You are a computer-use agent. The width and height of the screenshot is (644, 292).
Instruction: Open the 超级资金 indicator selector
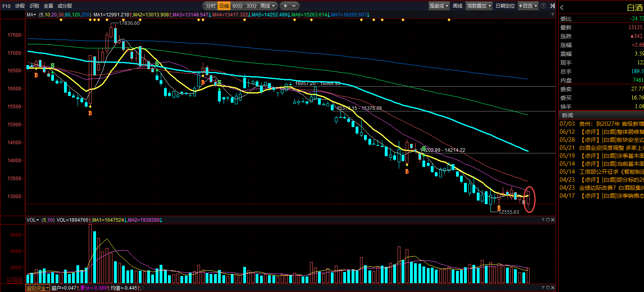pos(38,288)
